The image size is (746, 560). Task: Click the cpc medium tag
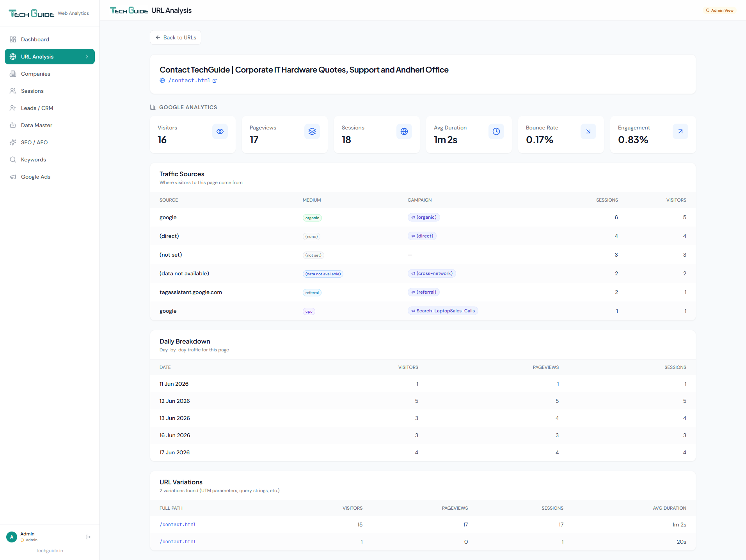pos(309,312)
